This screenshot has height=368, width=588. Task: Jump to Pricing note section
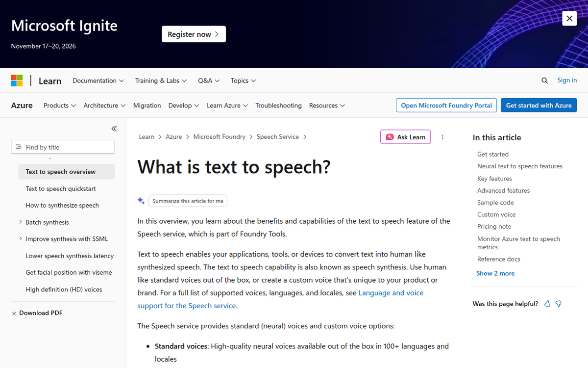click(494, 226)
